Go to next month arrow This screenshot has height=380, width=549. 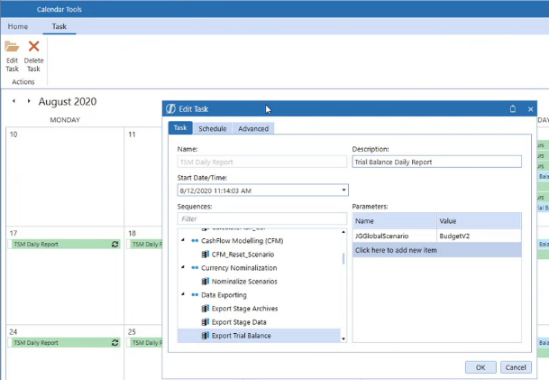tap(29, 101)
